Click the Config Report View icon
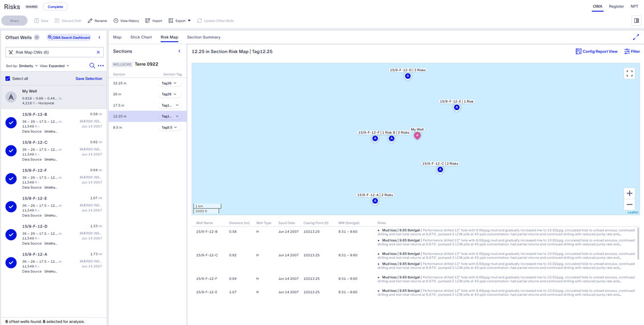 tap(578, 51)
